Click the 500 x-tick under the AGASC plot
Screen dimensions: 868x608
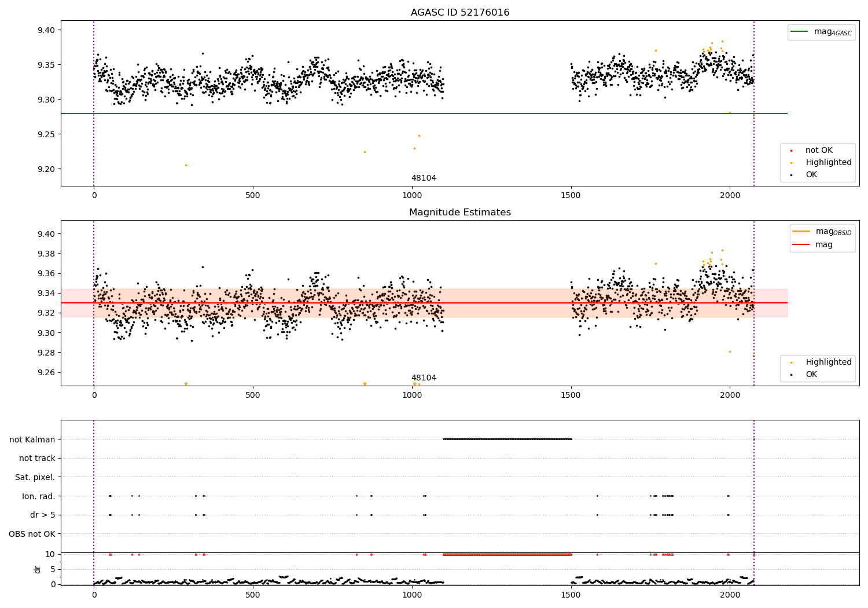pyautogui.click(x=253, y=195)
